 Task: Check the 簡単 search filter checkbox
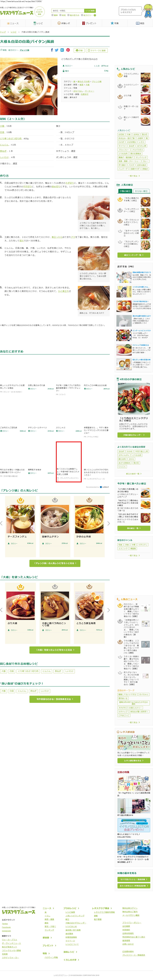point(52,15)
